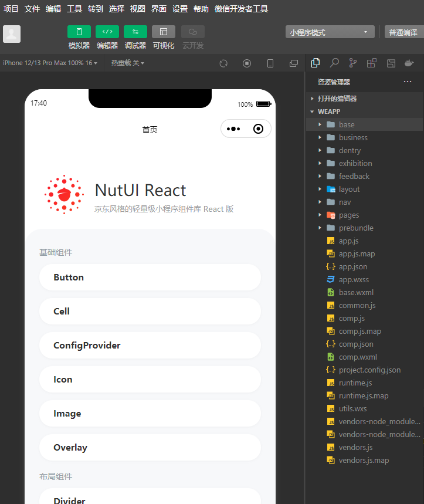The width and height of the screenshot is (424, 504).
Task: Open the vendors.js file
Action: 365,448
